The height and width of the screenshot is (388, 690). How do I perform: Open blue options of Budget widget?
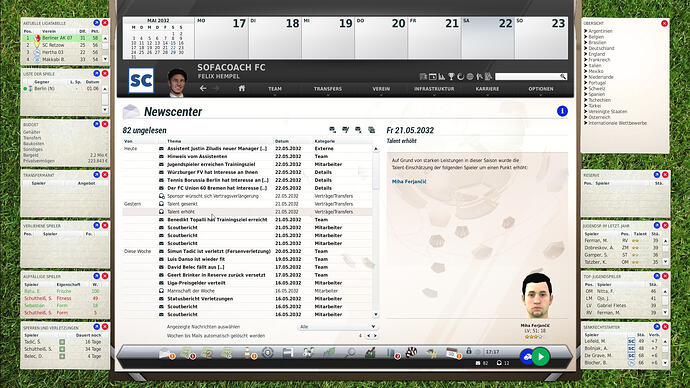(96, 124)
